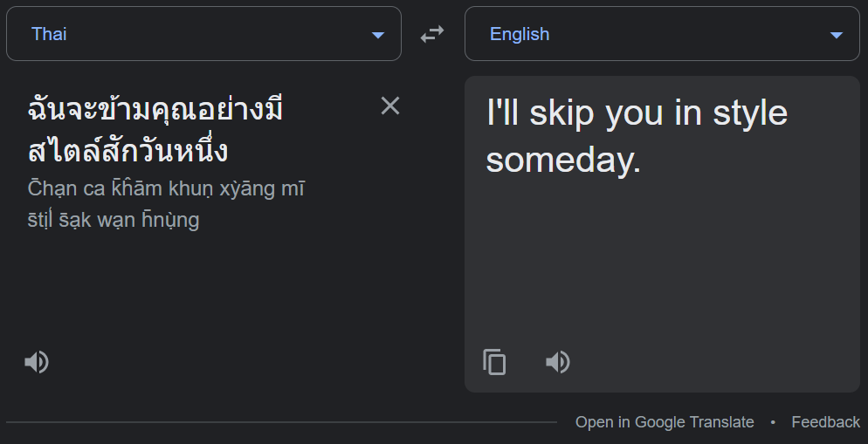The width and height of the screenshot is (868, 444).
Task: Expand the English target language arrow
Action: click(x=837, y=35)
